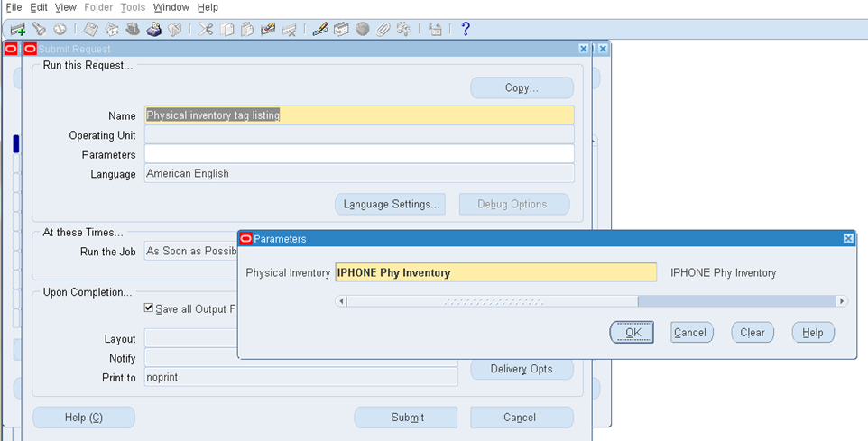Viewport: 868px width, 441px height.
Task: Open the Window menu
Action: click(x=171, y=7)
